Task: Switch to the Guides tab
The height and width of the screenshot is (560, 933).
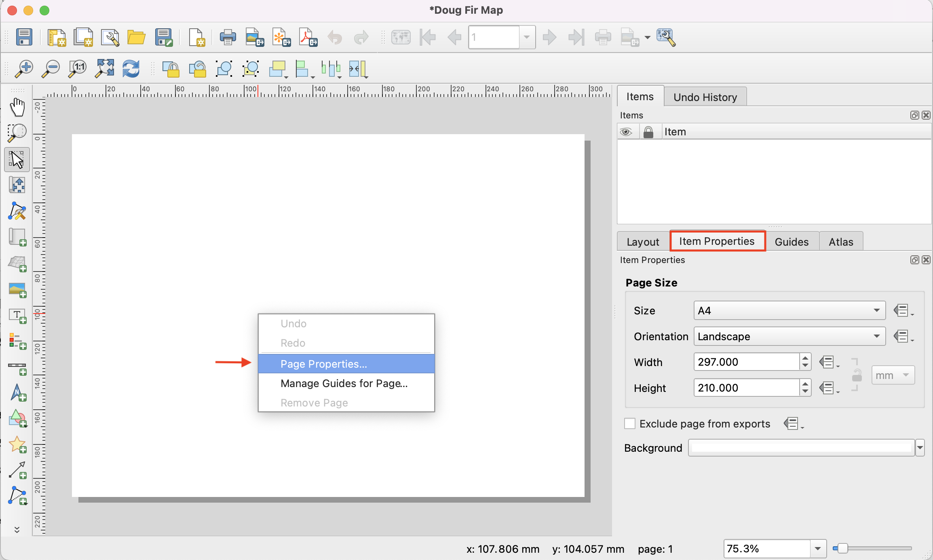Action: tap(791, 242)
